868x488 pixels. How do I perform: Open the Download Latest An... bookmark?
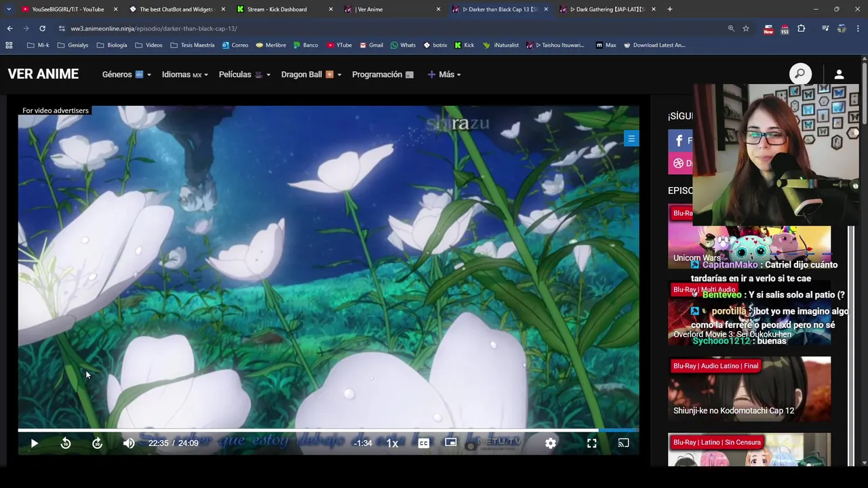pos(654,45)
